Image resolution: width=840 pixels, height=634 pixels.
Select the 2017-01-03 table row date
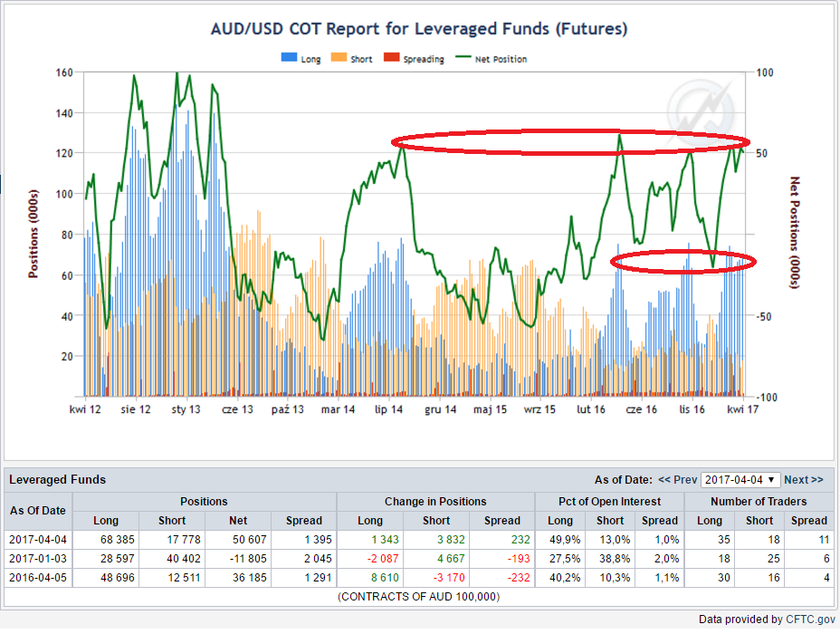pos(37,559)
